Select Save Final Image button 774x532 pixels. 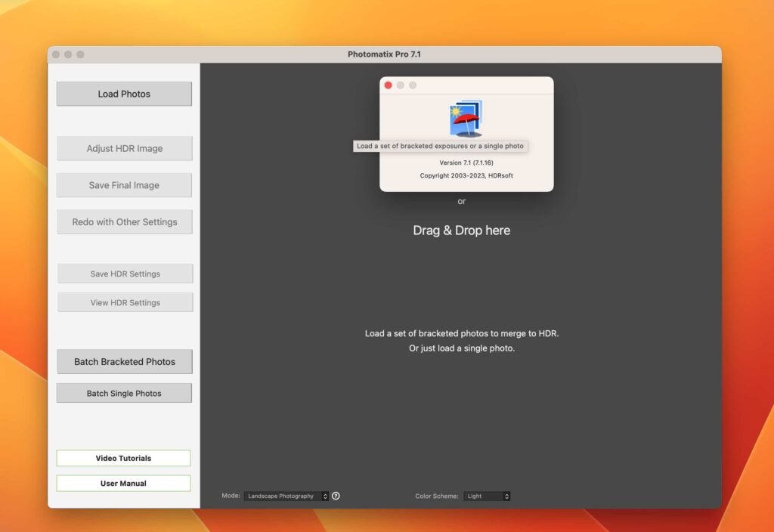point(125,185)
